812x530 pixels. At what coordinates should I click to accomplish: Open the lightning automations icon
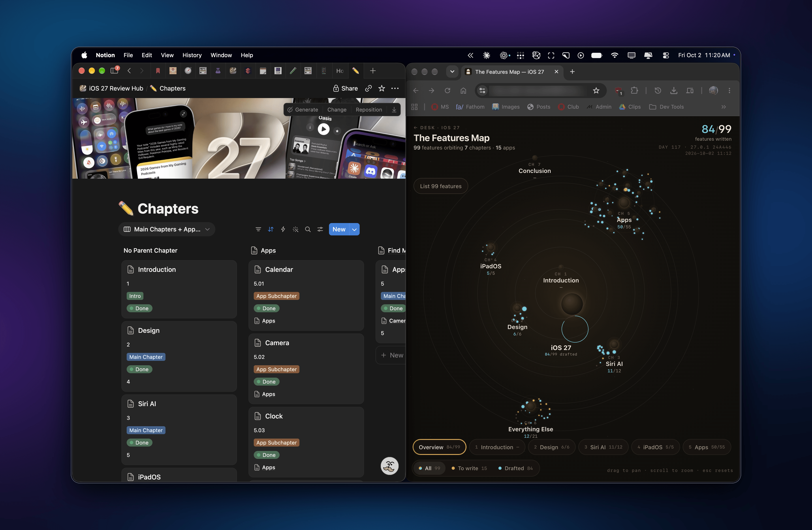pos(283,229)
